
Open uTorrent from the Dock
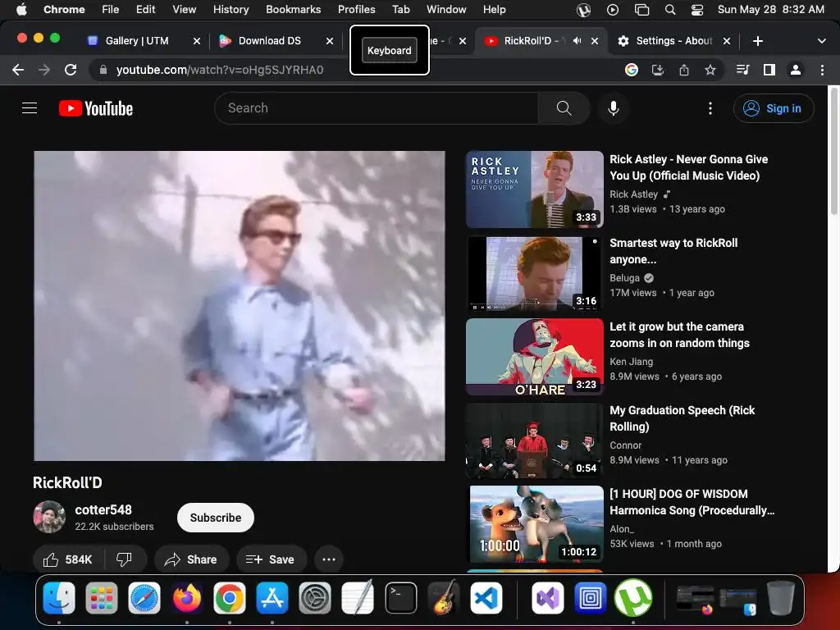633,597
